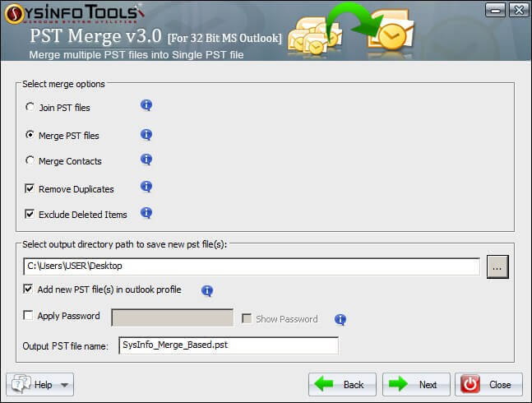Browse for output directory with ellipsis button
The height and width of the screenshot is (403, 532).
pos(498,266)
